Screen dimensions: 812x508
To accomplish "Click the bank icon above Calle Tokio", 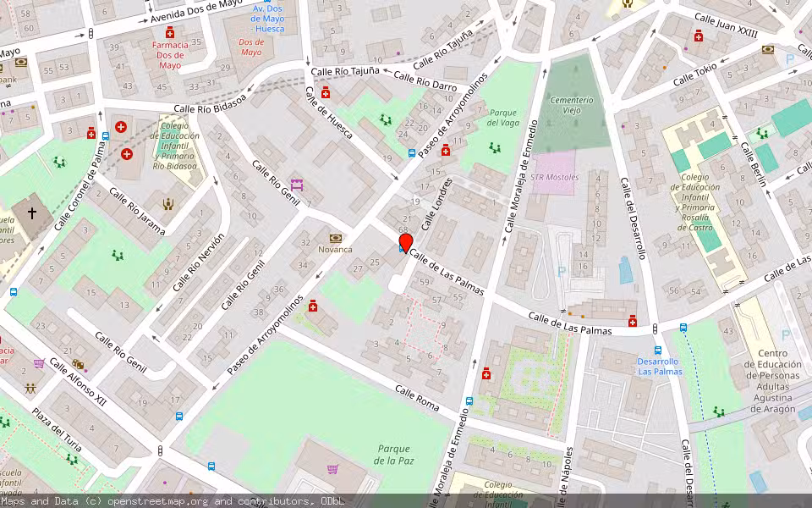I will (768, 50).
